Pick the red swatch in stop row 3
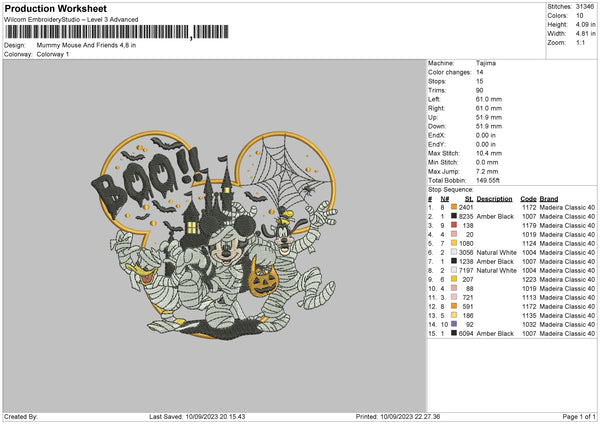This screenshot has width=600, height=424. tap(454, 225)
